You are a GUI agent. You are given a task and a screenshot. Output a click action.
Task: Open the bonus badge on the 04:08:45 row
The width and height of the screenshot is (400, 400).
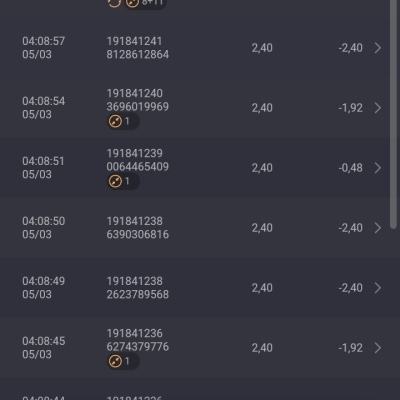pyautogui.click(x=123, y=361)
